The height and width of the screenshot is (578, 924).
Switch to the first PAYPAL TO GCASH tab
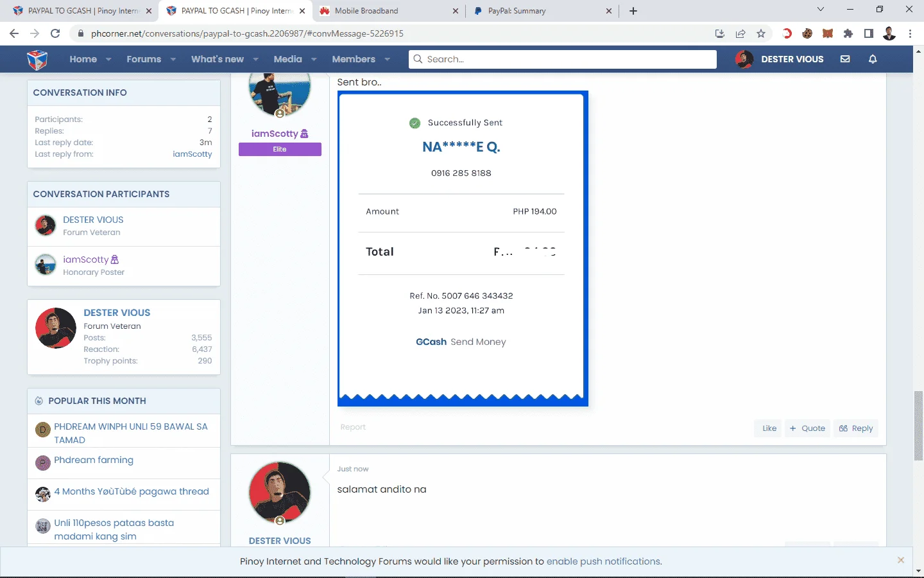click(82, 11)
